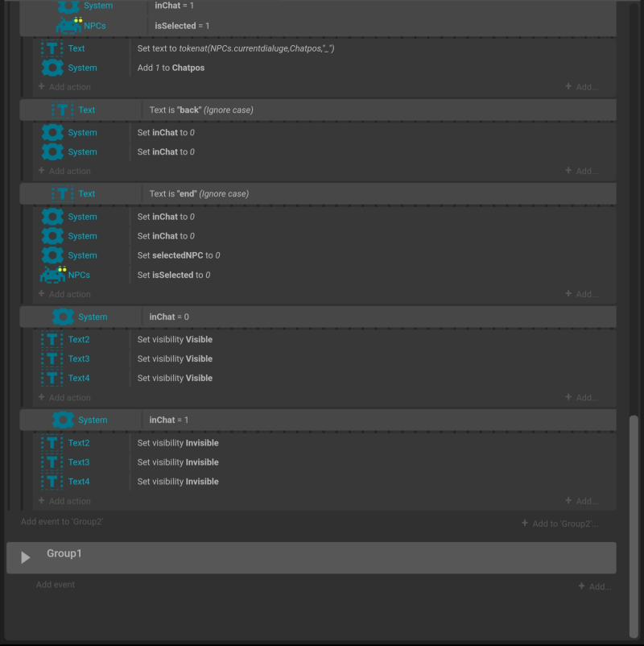Image resolution: width=644 pixels, height=646 pixels.
Task: Select Text2's "Set visibility Invisible" action
Action: [178, 443]
